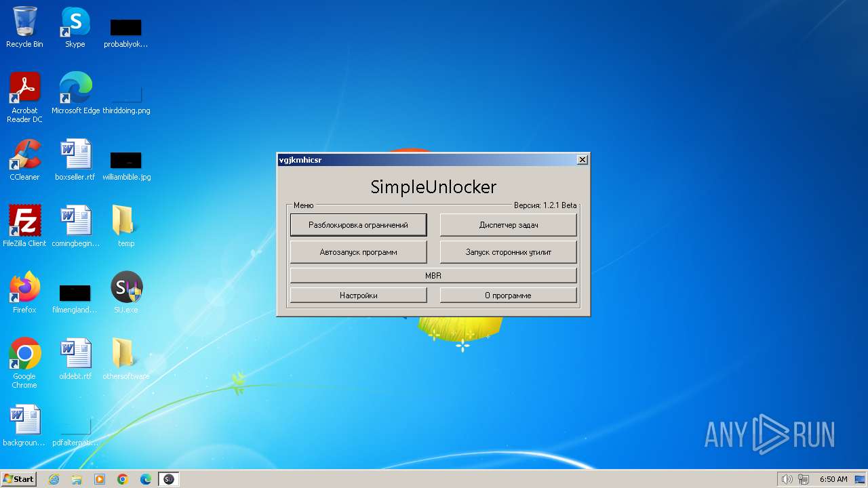
Task: Select oildebt.rtf document icon
Action: point(75,359)
